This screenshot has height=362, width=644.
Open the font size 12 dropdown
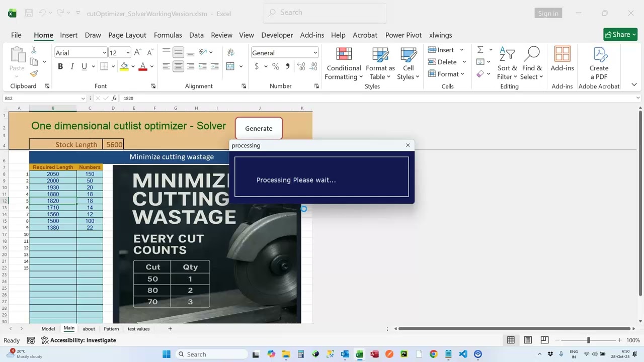128,53
